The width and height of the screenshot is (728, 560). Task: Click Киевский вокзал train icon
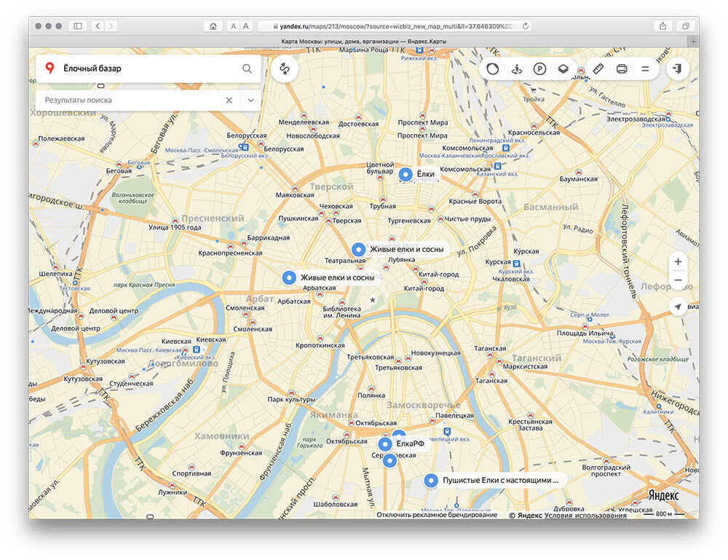click(197, 350)
